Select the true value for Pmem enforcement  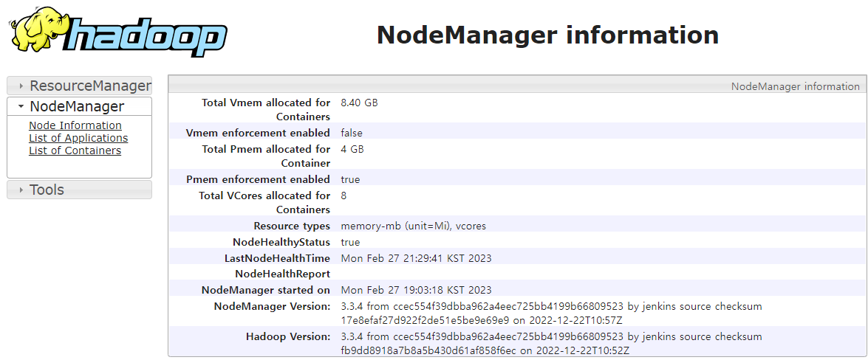[x=350, y=179]
